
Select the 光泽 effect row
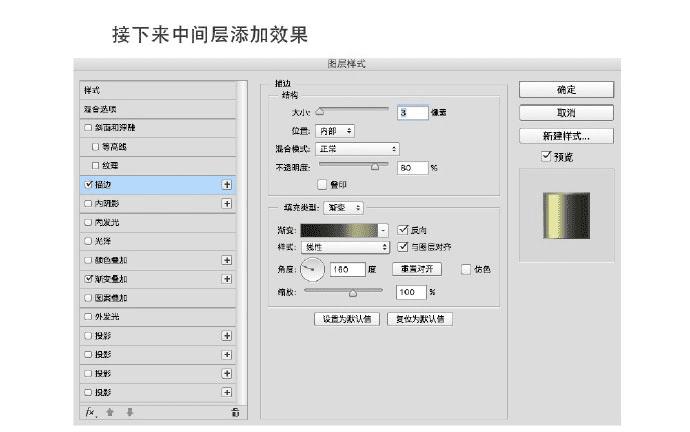coord(158,242)
